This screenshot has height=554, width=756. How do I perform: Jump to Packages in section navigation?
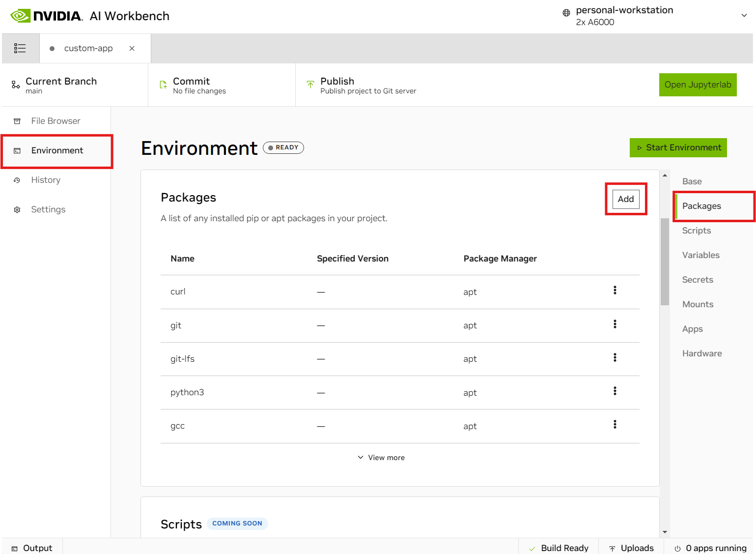click(x=701, y=206)
